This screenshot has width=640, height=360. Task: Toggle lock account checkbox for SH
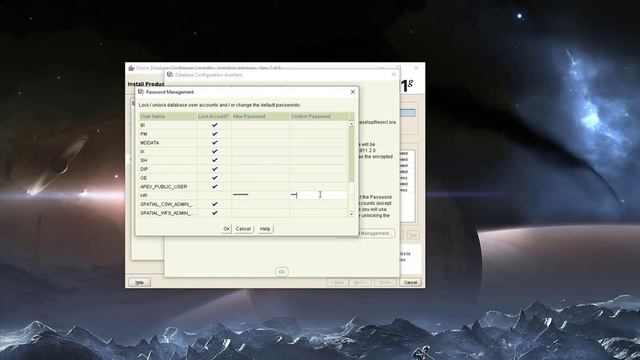[x=214, y=160]
